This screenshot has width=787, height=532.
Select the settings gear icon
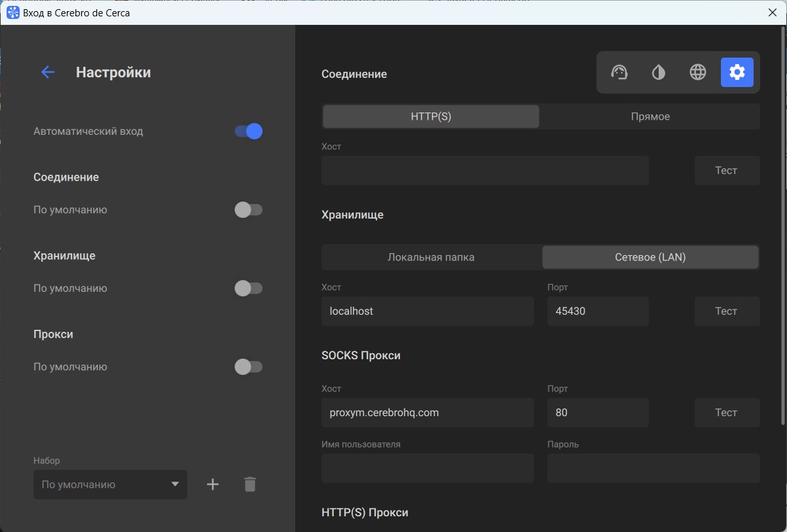coord(737,73)
